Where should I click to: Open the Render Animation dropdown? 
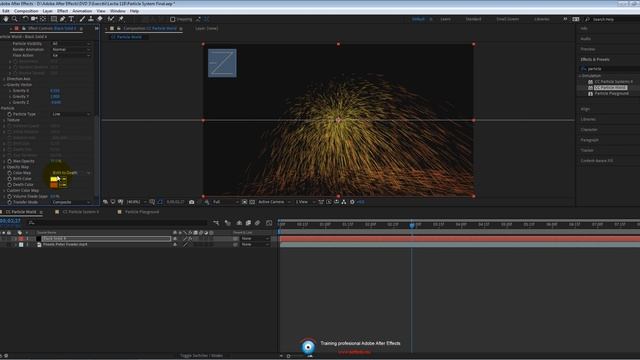71,49
